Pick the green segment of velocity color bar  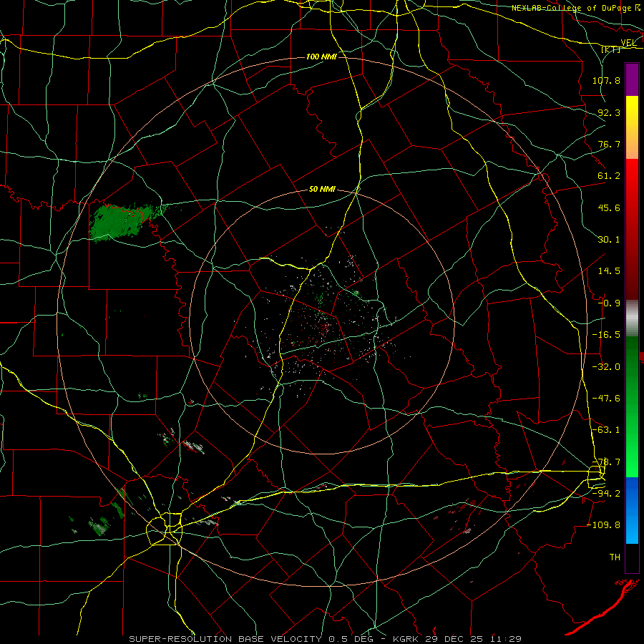pos(632,406)
